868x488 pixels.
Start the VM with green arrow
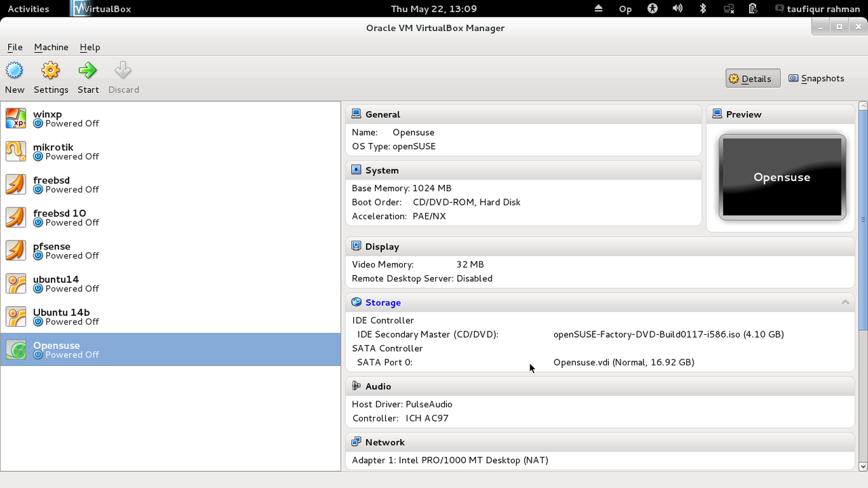[x=87, y=70]
